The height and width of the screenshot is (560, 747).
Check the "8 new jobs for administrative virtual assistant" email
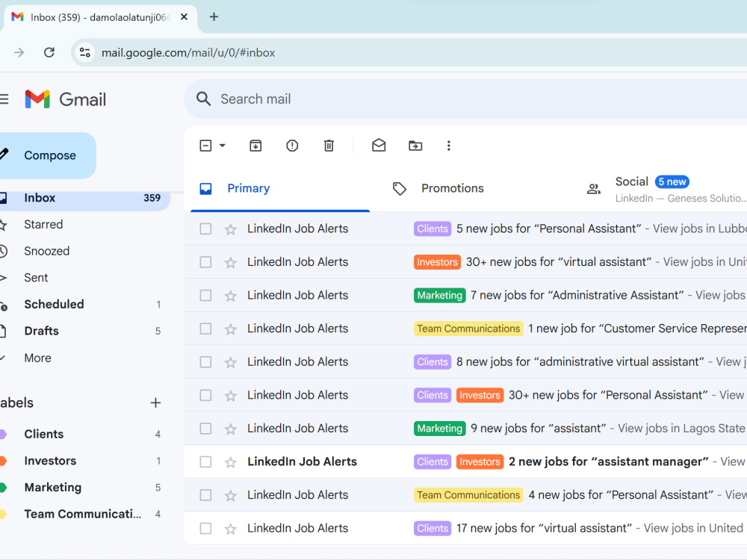(x=205, y=362)
